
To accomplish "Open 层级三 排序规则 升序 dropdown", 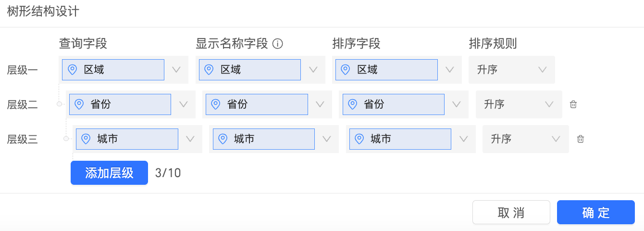I will tap(526, 139).
